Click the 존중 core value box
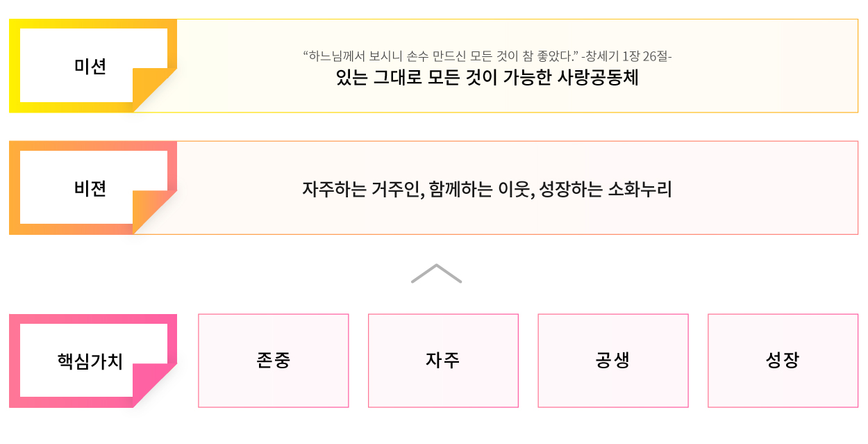This screenshot has width=868, height=444. click(274, 361)
